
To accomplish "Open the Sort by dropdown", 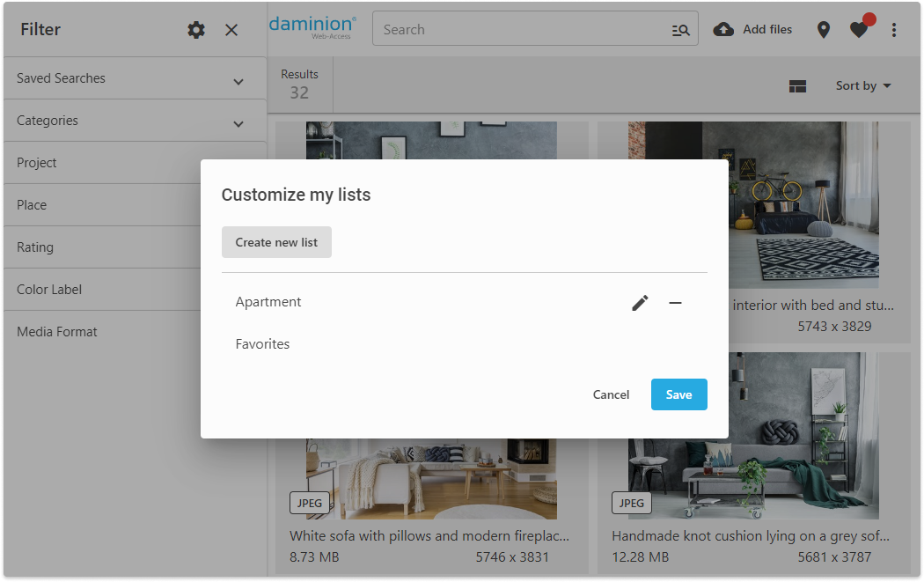I will (x=863, y=86).
